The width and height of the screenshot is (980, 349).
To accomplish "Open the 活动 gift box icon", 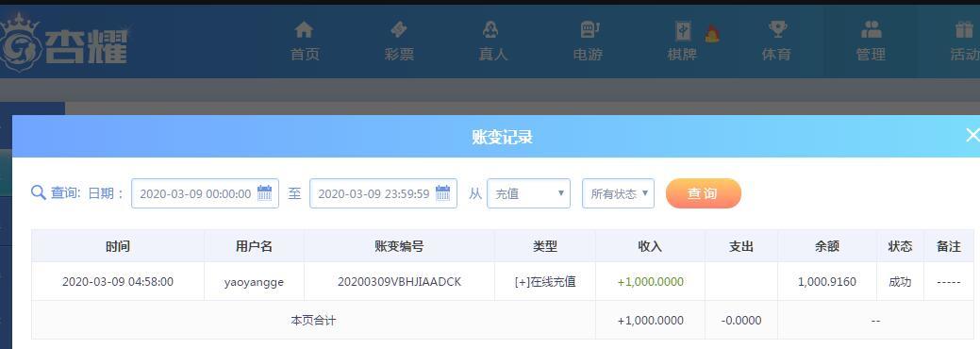I will pos(964,29).
